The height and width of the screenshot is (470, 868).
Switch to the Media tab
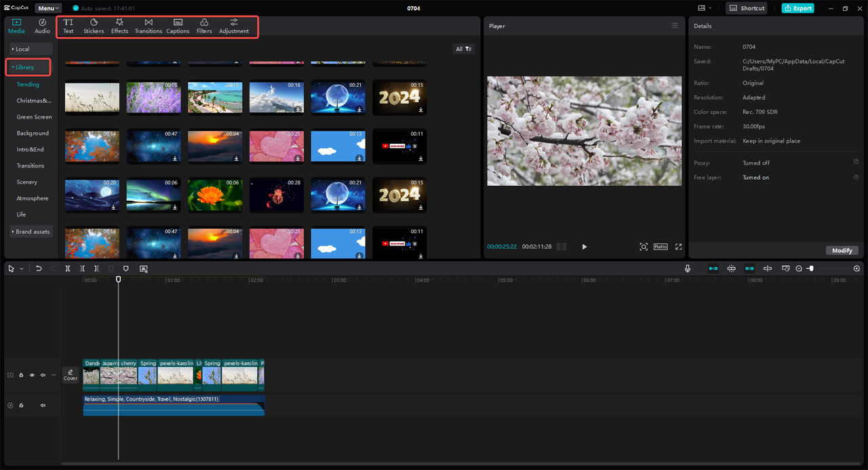16,26
